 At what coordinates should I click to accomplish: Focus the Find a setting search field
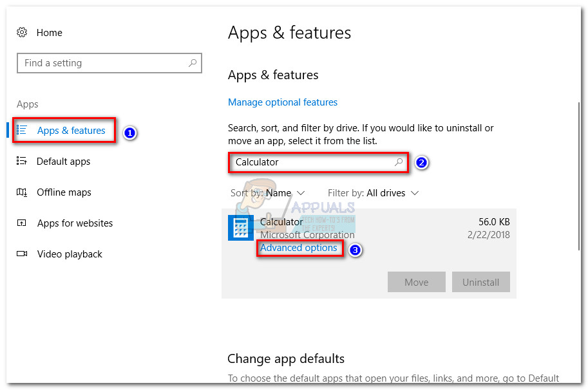103,63
